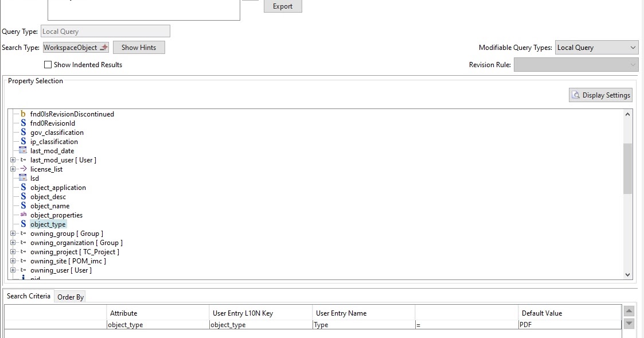Viewport: 644px width, 338px height.
Task: Click the reference icon beside owning_group [ Group ]
Action: click(23, 233)
